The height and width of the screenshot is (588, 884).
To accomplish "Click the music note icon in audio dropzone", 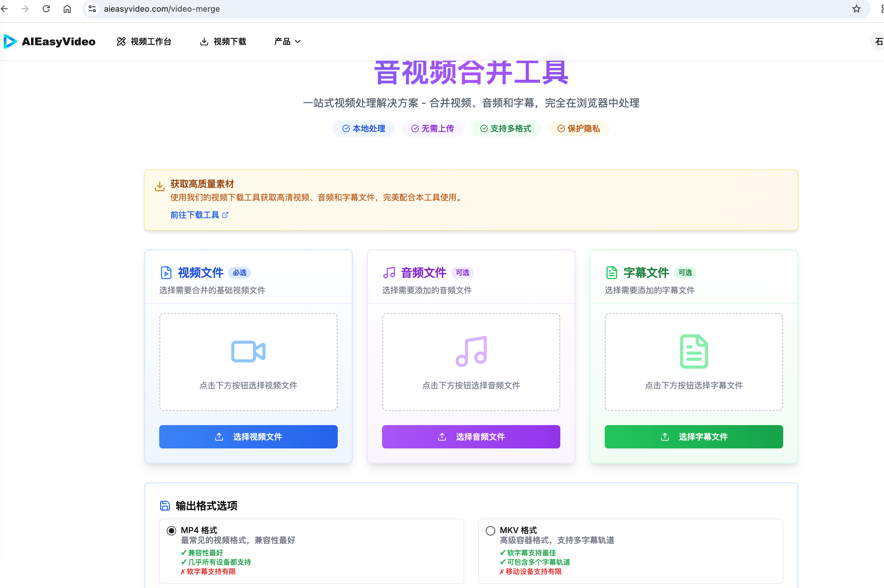I will [471, 352].
